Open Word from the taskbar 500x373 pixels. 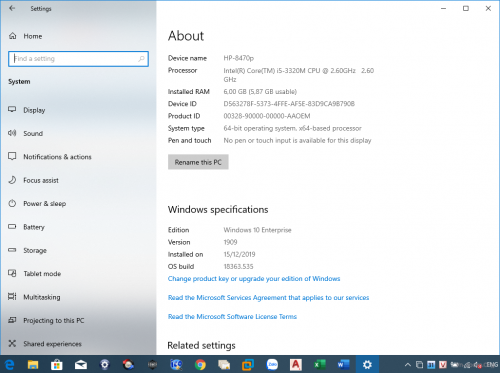click(343, 364)
